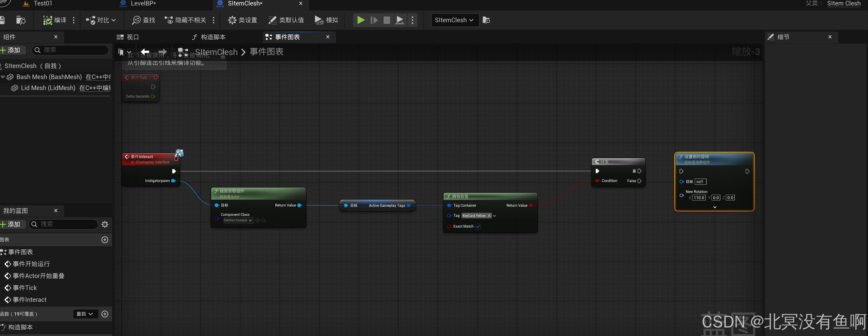Click the Compile (编译) toolbar icon

(x=48, y=20)
